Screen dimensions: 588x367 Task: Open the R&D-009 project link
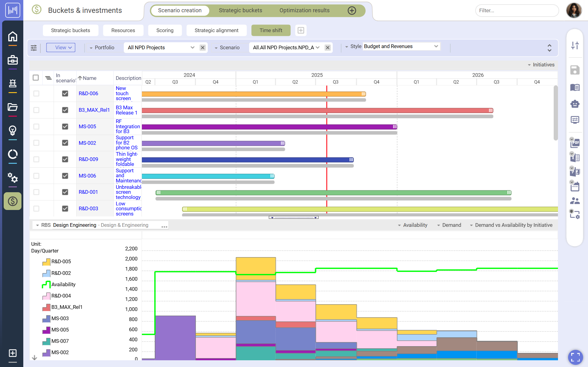[x=88, y=159]
